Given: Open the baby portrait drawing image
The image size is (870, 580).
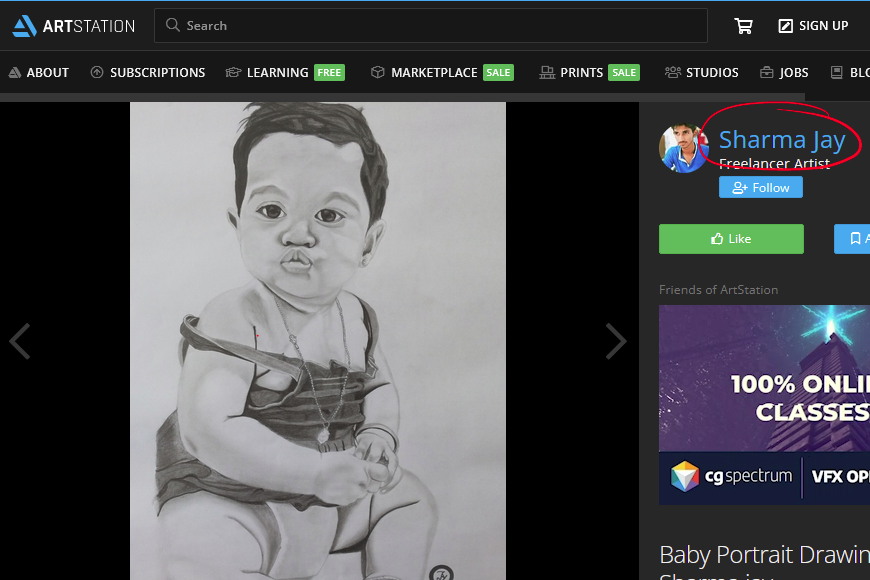Looking at the screenshot, I should [318, 341].
